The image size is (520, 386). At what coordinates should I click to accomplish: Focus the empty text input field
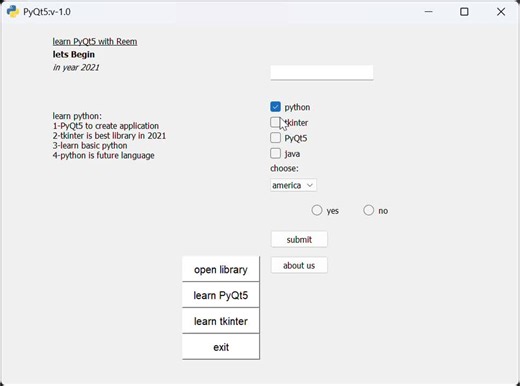click(322, 72)
